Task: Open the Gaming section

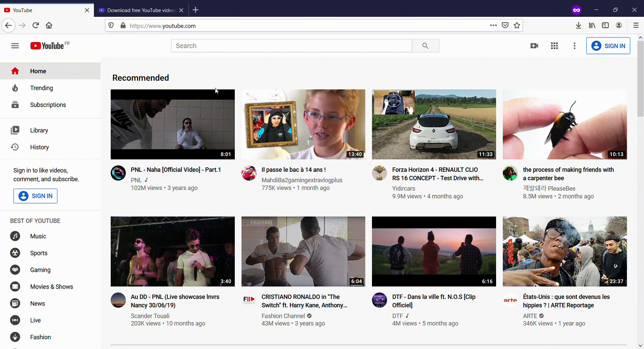Action: point(40,269)
